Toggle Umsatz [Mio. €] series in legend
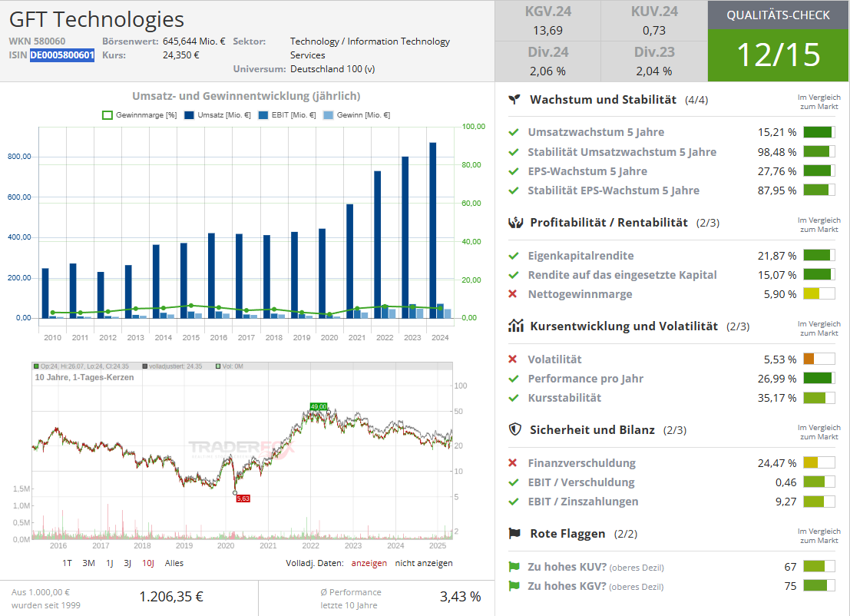This screenshot has height=616, width=850. pos(217,115)
